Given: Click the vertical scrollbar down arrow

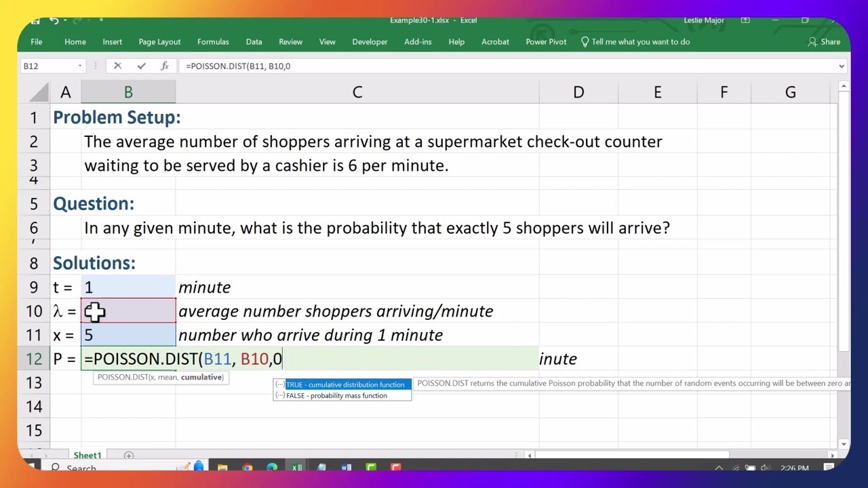Looking at the screenshot, I should [844, 444].
